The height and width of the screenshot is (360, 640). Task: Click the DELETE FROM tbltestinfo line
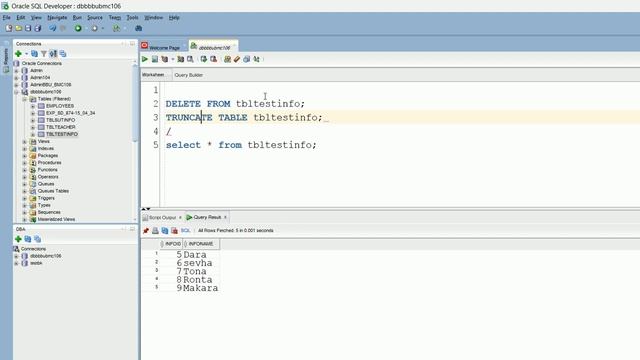point(235,104)
